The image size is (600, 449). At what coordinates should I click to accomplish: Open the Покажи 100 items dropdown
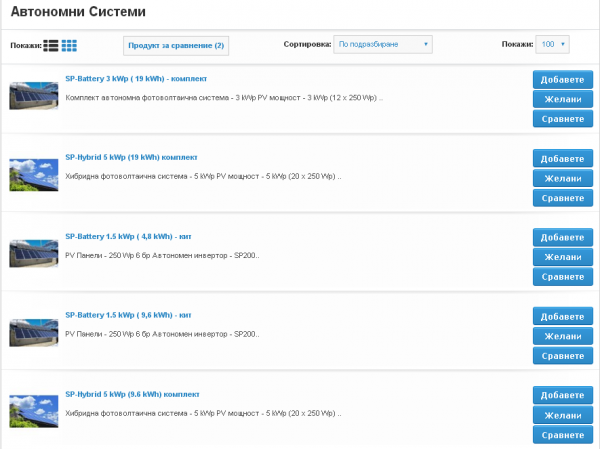point(552,44)
